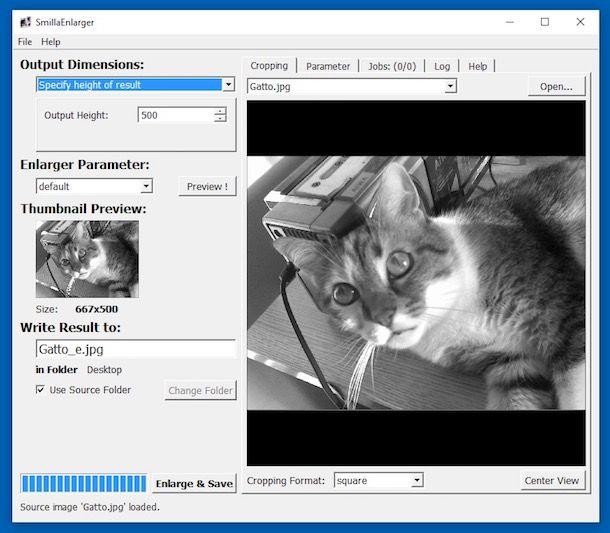Uncheck the Use Source Folder checkbox

coord(40,389)
